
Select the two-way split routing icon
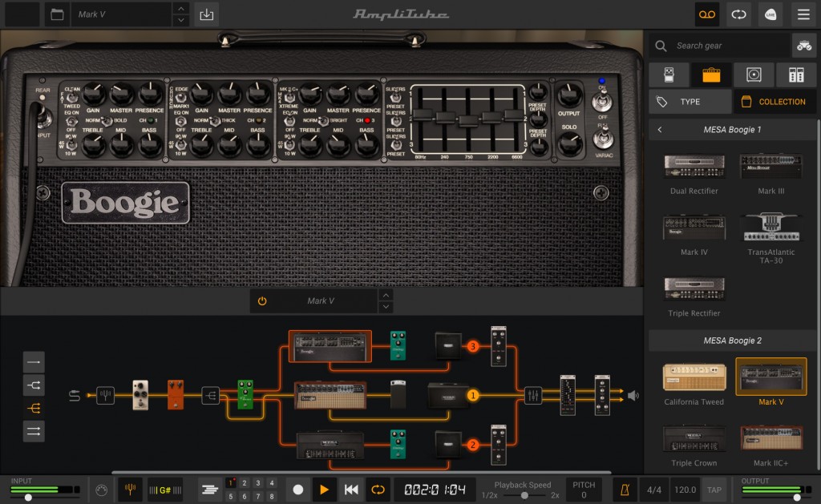point(34,385)
